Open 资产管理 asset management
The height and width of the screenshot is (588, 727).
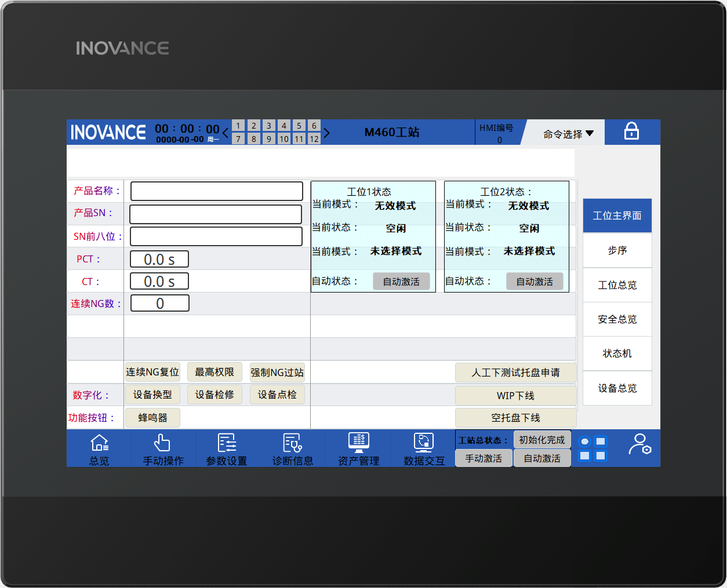[x=358, y=450]
